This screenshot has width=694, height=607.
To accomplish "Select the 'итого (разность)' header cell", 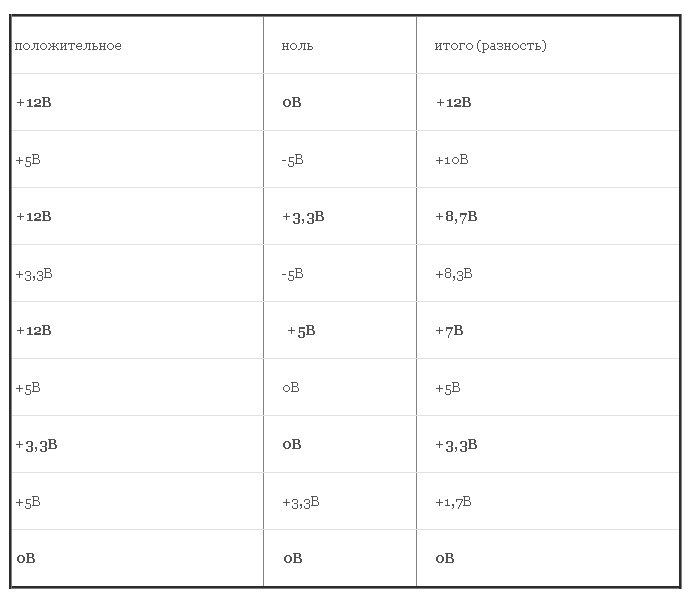I will [490, 46].
